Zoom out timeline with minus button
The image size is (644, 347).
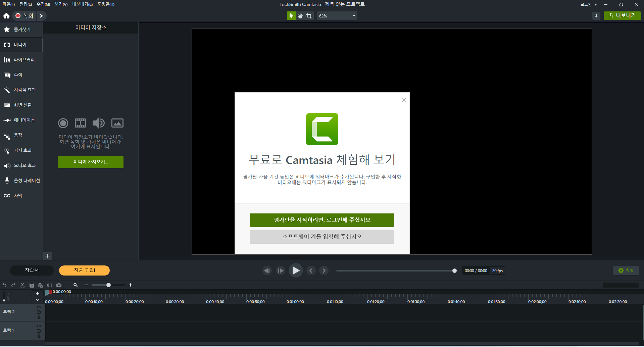[x=86, y=285]
